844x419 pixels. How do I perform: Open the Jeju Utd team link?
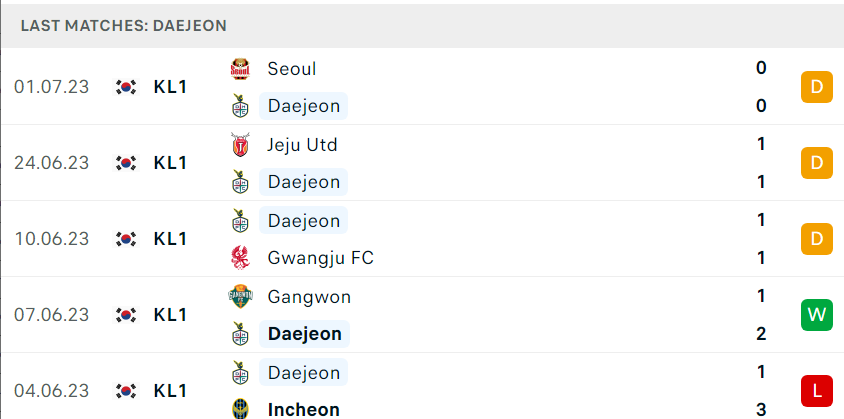pos(303,145)
